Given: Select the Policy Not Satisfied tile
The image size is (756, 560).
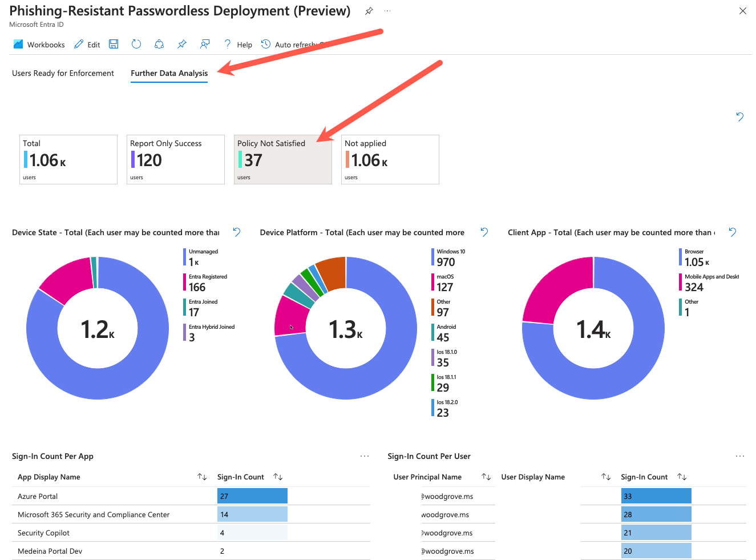Looking at the screenshot, I should point(283,159).
